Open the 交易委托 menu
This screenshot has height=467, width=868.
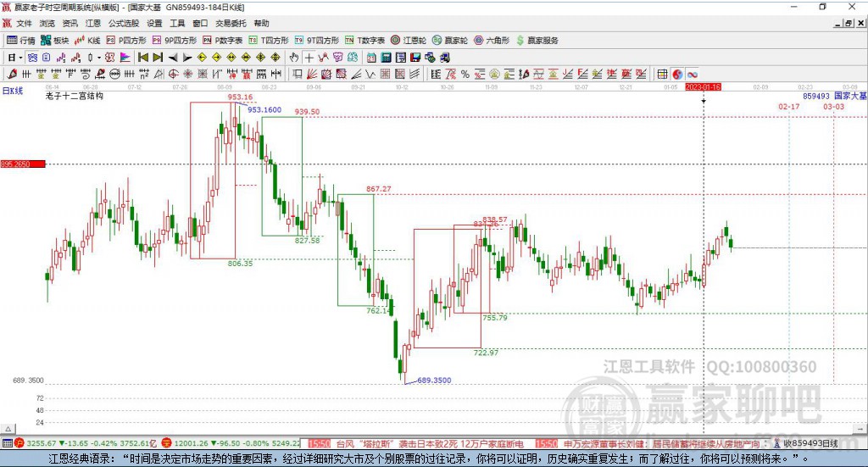point(231,23)
